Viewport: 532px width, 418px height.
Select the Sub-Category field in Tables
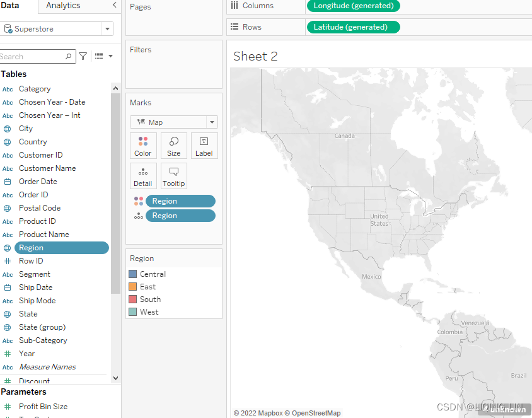click(43, 340)
